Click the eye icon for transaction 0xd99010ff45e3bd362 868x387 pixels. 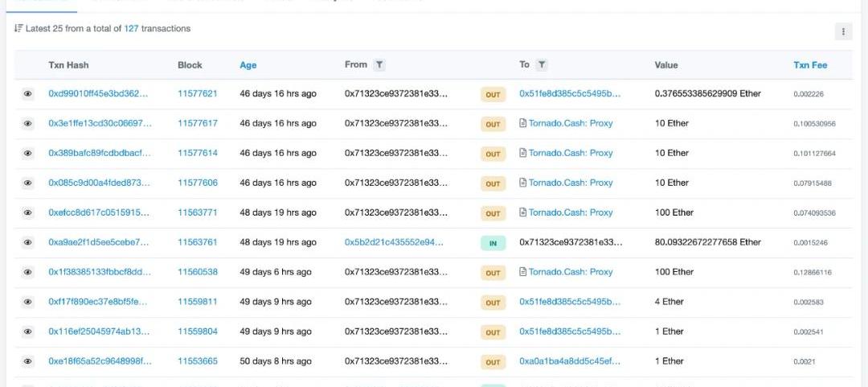tap(27, 94)
